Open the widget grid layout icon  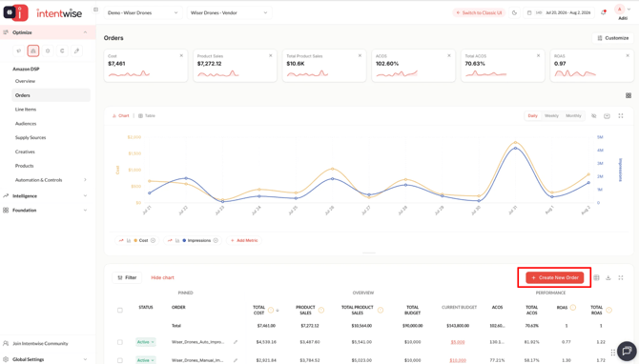(628, 95)
